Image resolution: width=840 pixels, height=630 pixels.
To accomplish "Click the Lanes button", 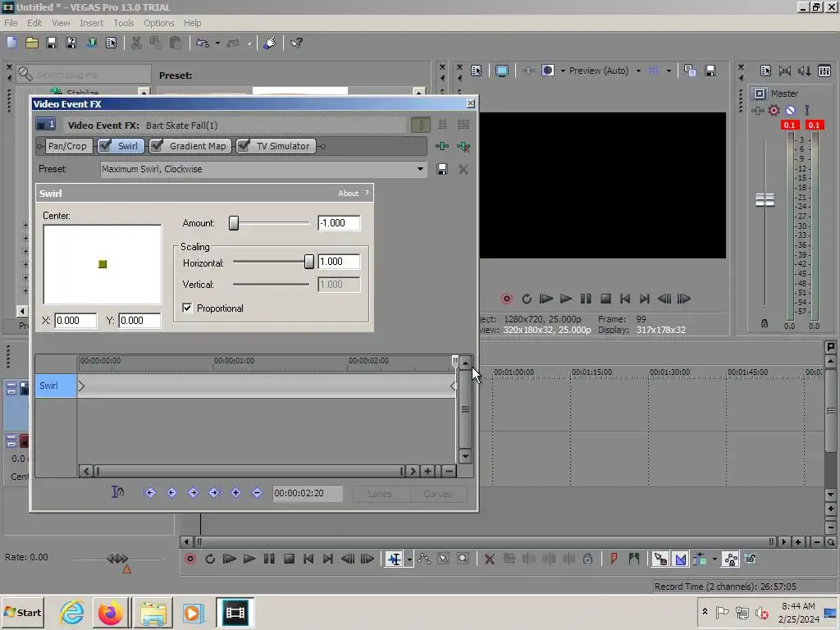I will click(x=380, y=493).
